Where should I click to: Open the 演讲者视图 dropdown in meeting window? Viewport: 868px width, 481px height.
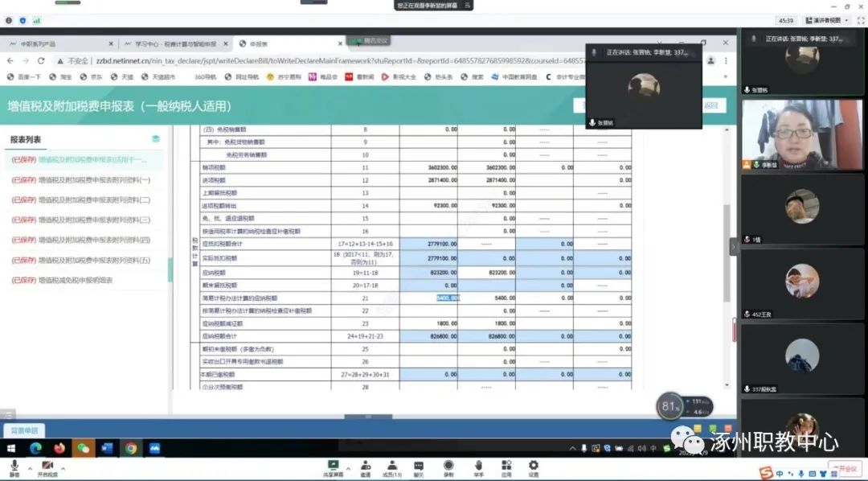click(827, 20)
